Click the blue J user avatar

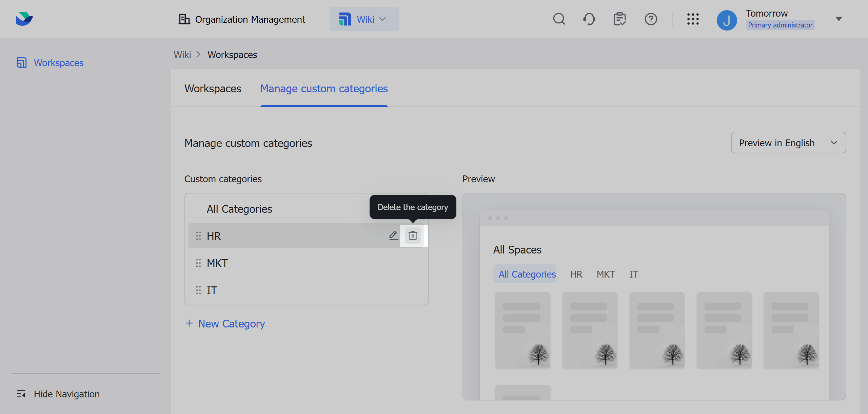[x=727, y=20]
